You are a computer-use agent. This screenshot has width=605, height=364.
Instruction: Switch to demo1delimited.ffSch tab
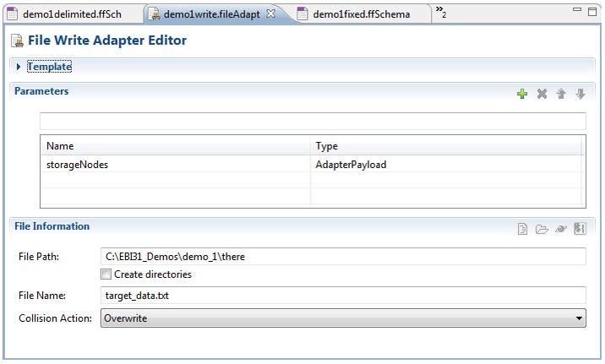[x=72, y=14]
